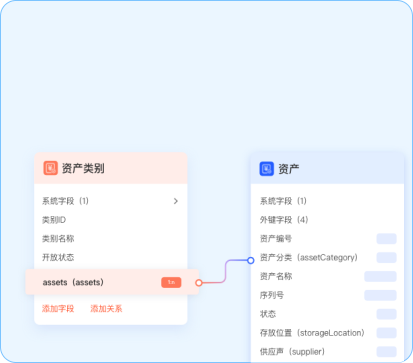
Task: Select the blue connector node at 资产分类
Action: tap(251, 260)
